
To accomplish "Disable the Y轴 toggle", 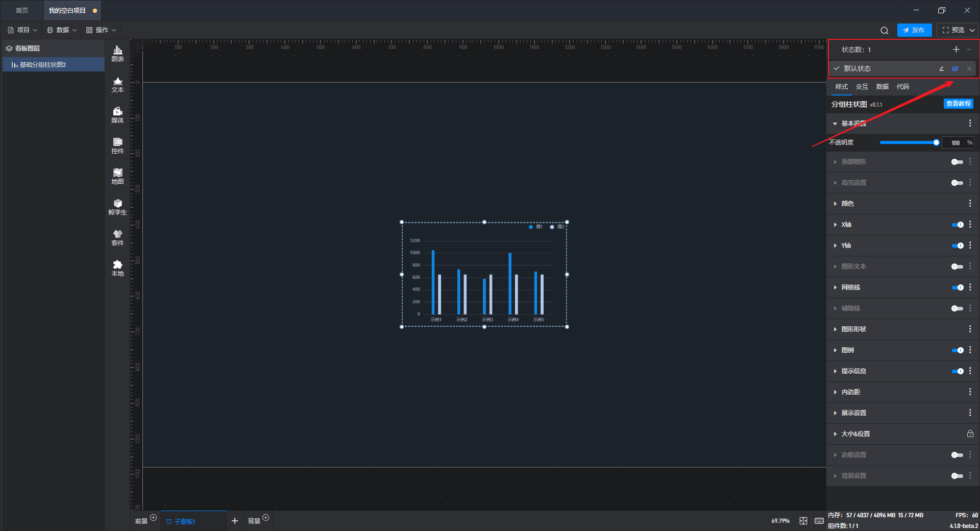I will [958, 246].
